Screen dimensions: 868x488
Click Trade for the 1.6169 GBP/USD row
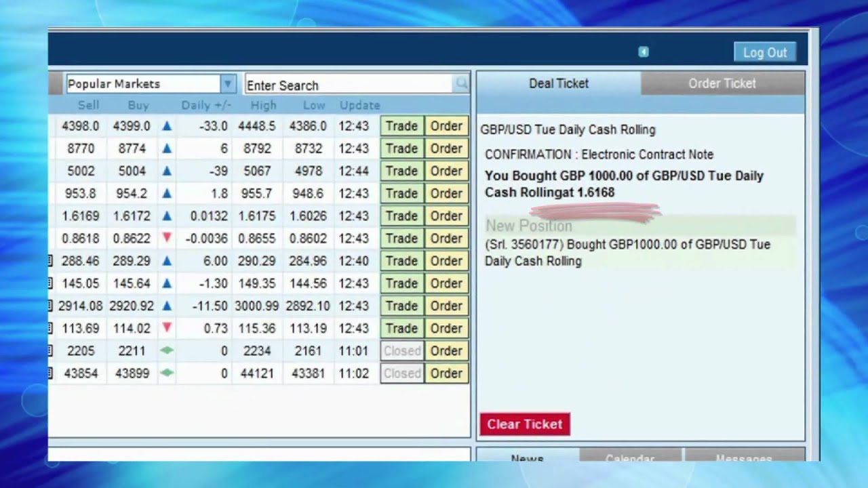coord(401,216)
